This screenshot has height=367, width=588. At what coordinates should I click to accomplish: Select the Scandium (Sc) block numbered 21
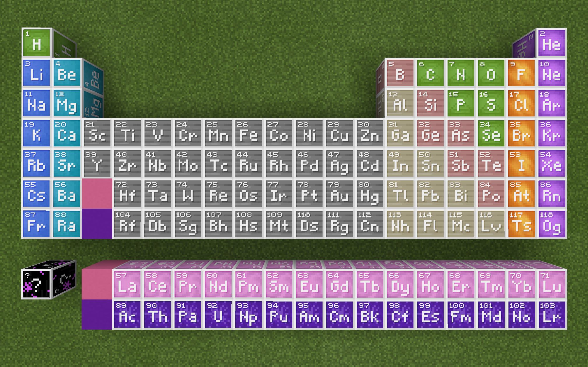pyautogui.click(x=97, y=133)
